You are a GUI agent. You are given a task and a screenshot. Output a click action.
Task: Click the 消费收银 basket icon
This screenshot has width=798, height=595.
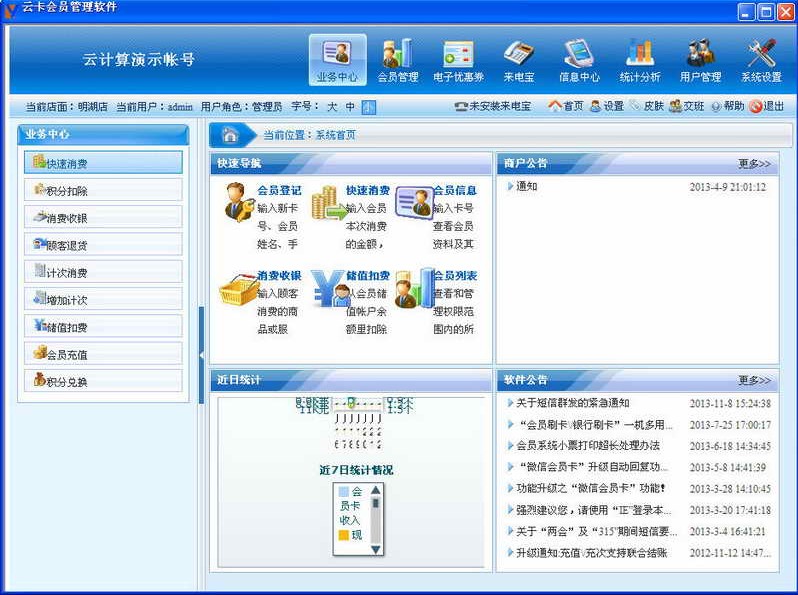click(x=238, y=290)
